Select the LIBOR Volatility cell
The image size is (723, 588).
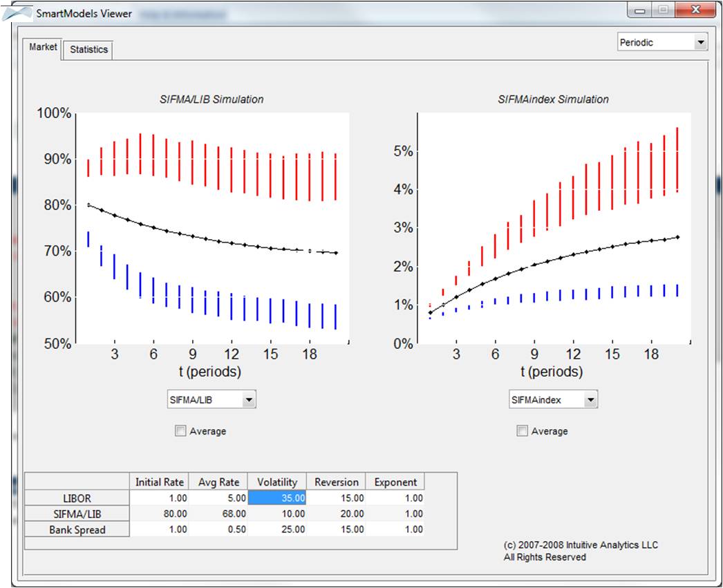[276, 497]
